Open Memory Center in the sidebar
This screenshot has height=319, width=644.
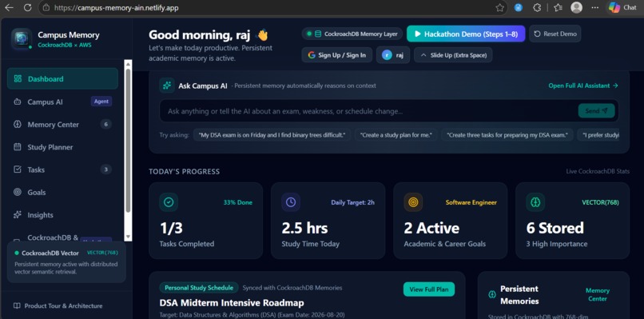click(62, 124)
